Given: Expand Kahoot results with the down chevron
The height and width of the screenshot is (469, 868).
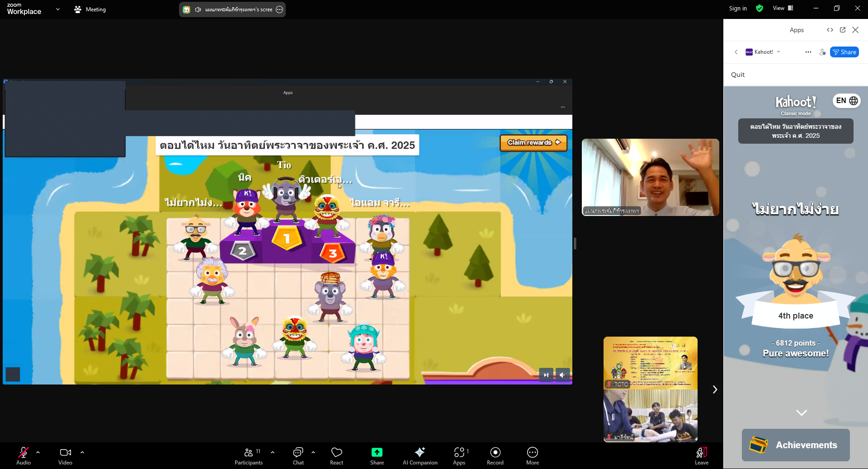Looking at the screenshot, I should tap(802, 413).
